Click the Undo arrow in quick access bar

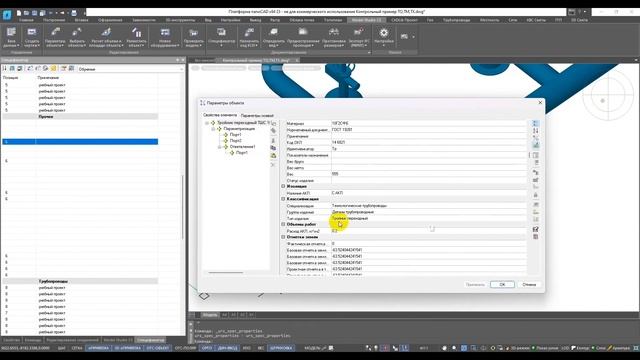[x=51, y=13]
